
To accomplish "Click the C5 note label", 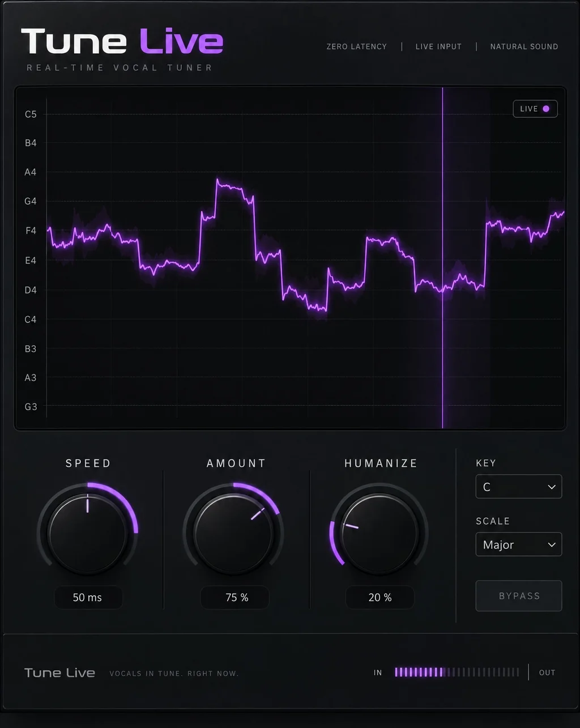I will pyautogui.click(x=31, y=114).
